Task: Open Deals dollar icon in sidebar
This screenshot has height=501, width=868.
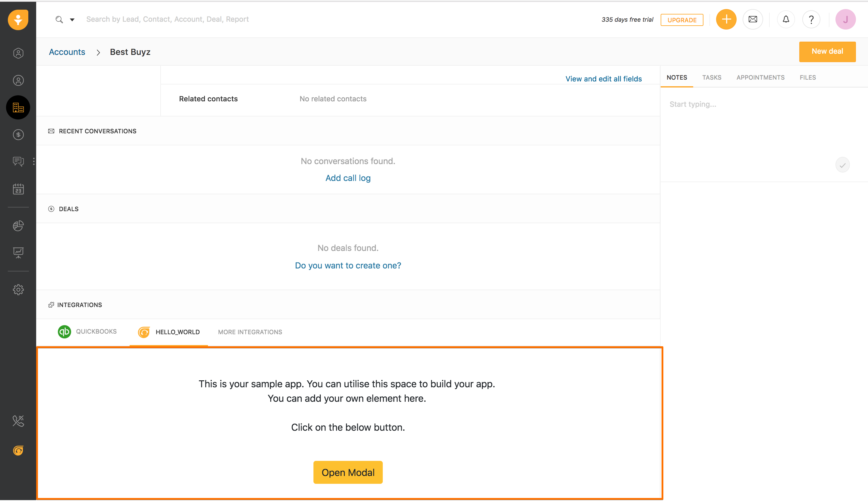Action: tap(18, 135)
